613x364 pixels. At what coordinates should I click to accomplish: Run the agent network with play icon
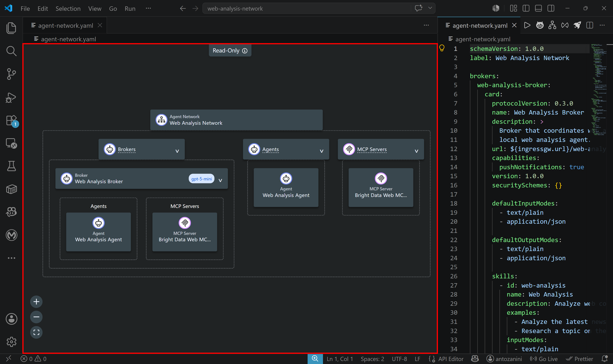pyautogui.click(x=527, y=25)
